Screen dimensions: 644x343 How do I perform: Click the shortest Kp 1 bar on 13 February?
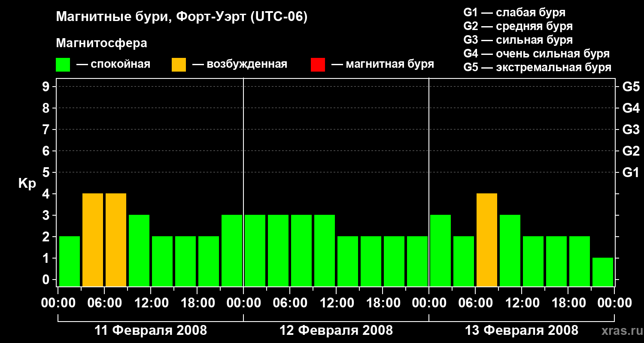(603, 272)
